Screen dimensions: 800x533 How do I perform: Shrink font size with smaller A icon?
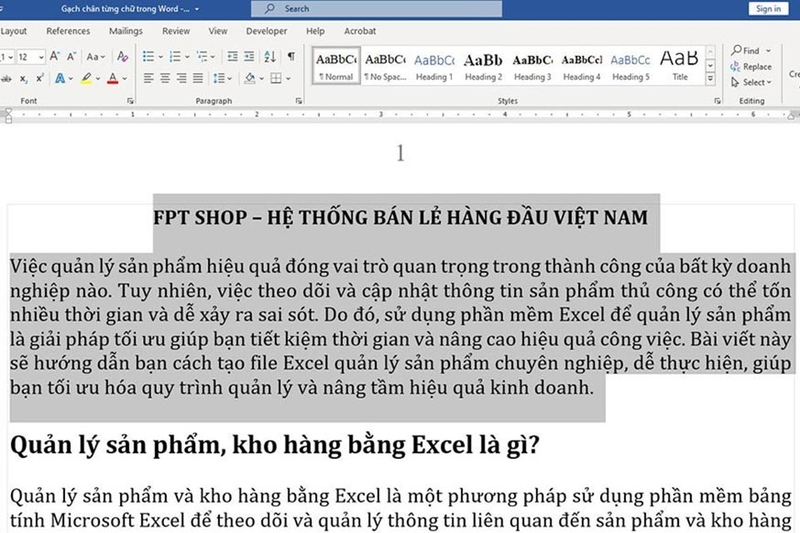[x=71, y=56]
